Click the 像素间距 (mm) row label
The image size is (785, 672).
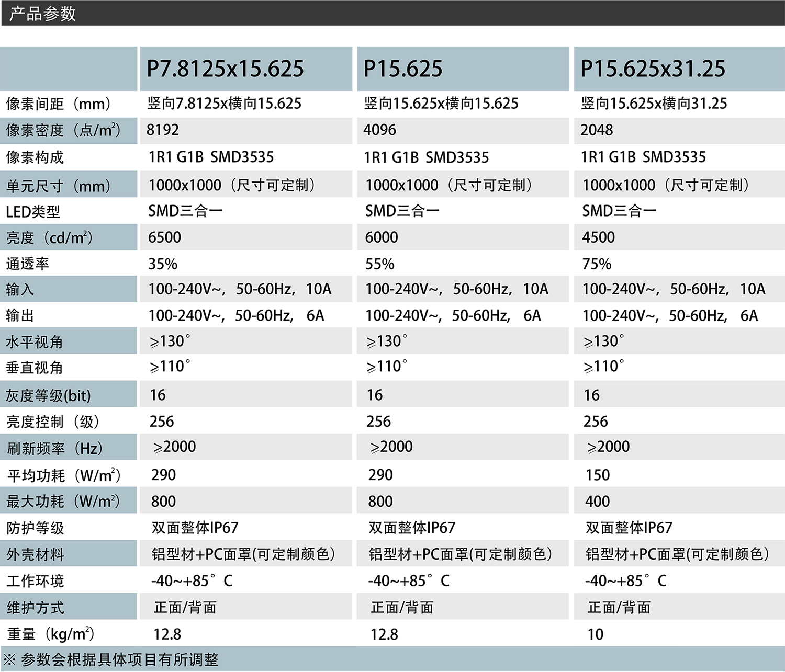tap(58, 104)
